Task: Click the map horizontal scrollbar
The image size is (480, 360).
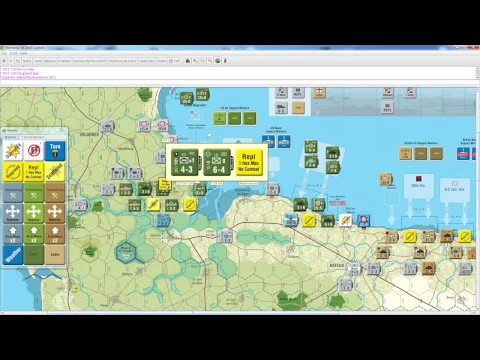Action: (238, 313)
